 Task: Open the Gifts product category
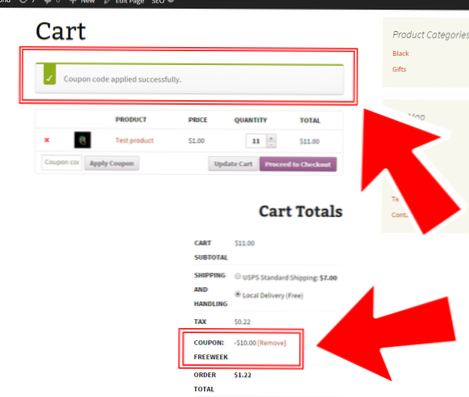tap(399, 69)
